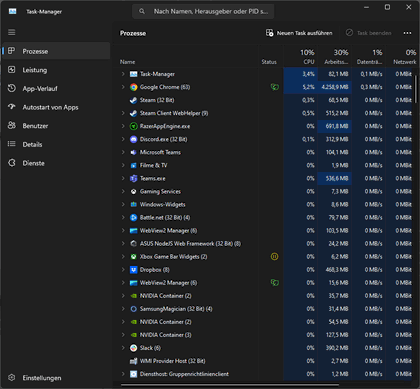Expand the Slack (6) process group
420x389 pixels.
[x=123, y=348]
